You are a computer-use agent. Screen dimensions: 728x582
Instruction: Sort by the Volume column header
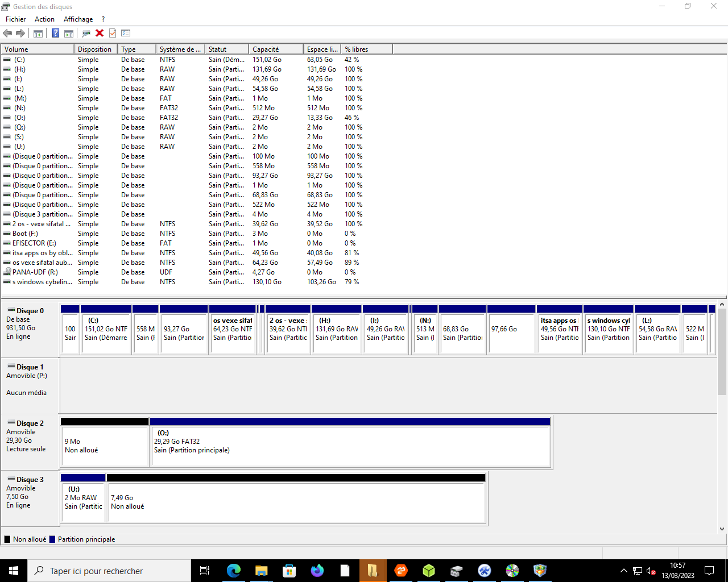(38, 49)
